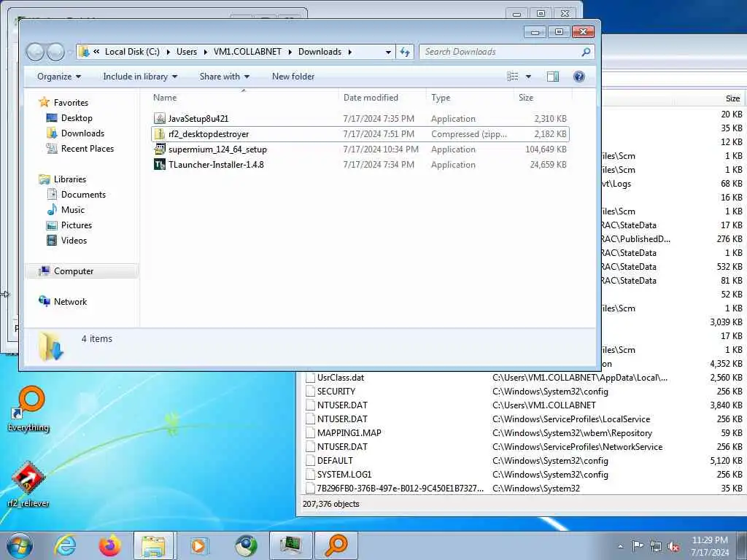This screenshot has width=747, height=560.
Task: Sort Everything window by Size column
Action: coord(732,98)
